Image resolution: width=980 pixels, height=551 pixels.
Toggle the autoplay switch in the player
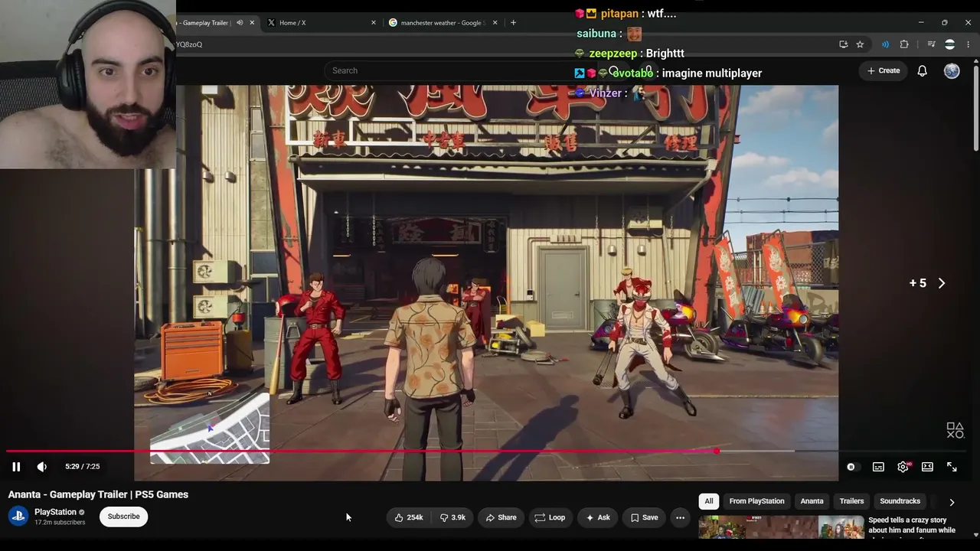(851, 467)
